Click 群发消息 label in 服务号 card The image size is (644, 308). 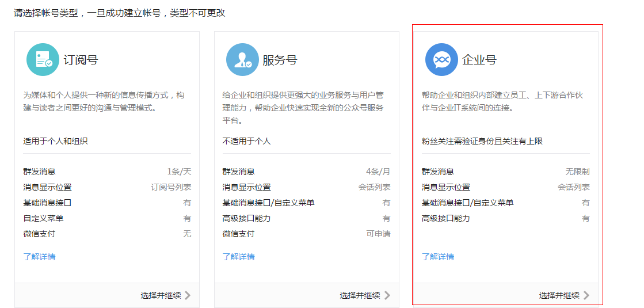coord(239,172)
